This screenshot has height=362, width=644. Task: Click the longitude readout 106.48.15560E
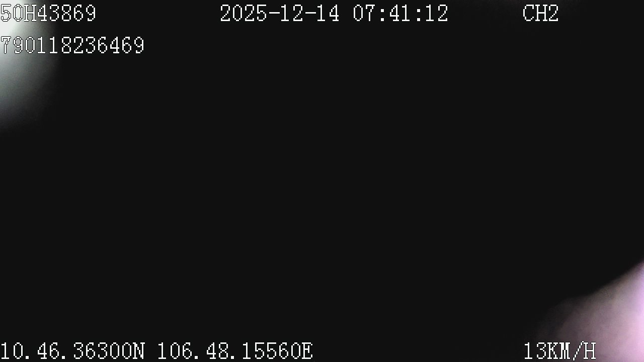point(235,351)
